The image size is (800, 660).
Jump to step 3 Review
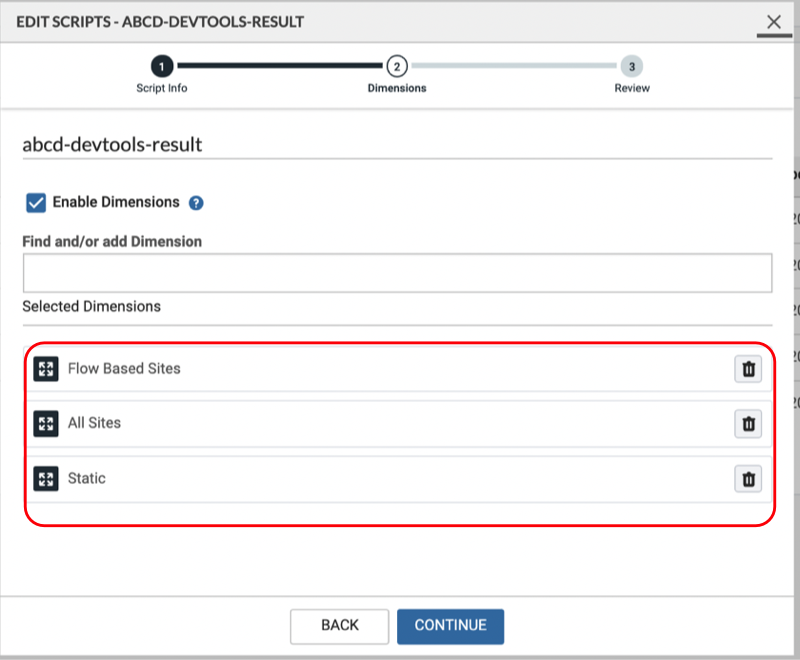coord(631,67)
